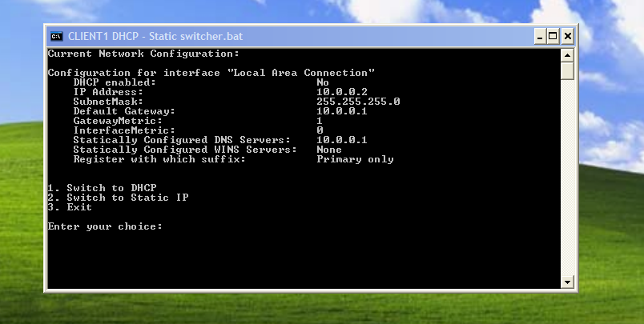Click the 'SubnetMask:' label
This screenshot has height=324, width=644.
[x=108, y=102]
